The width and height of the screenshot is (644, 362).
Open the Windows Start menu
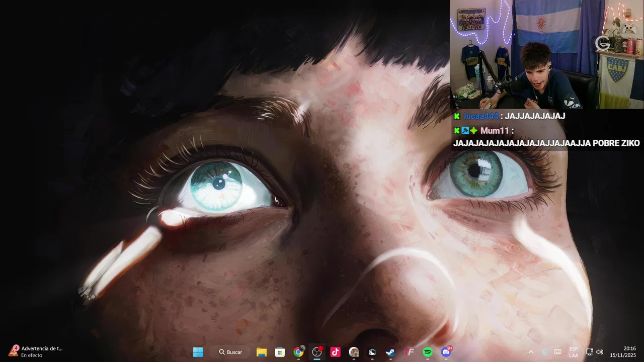198,352
